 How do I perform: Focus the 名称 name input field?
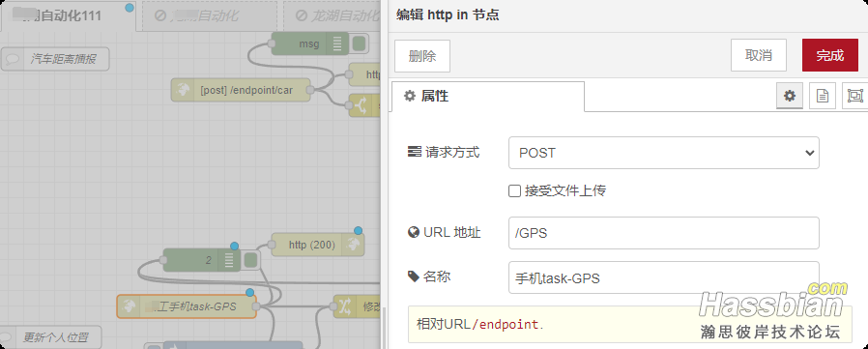[664, 277]
